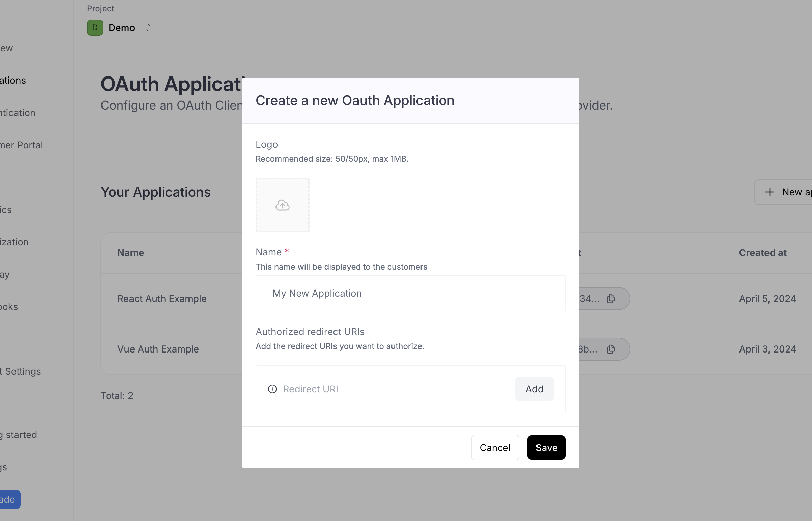Open the Webhooks section in the sidebar
This screenshot has height=521, width=812.
(x=9, y=307)
